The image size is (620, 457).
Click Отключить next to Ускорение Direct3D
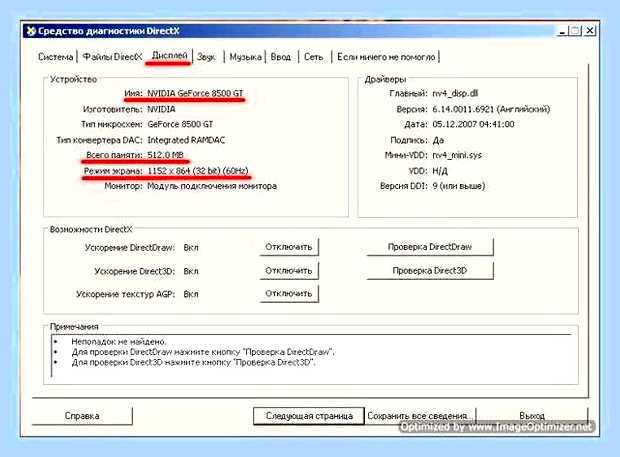pyautogui.click(x=289, y=271)
